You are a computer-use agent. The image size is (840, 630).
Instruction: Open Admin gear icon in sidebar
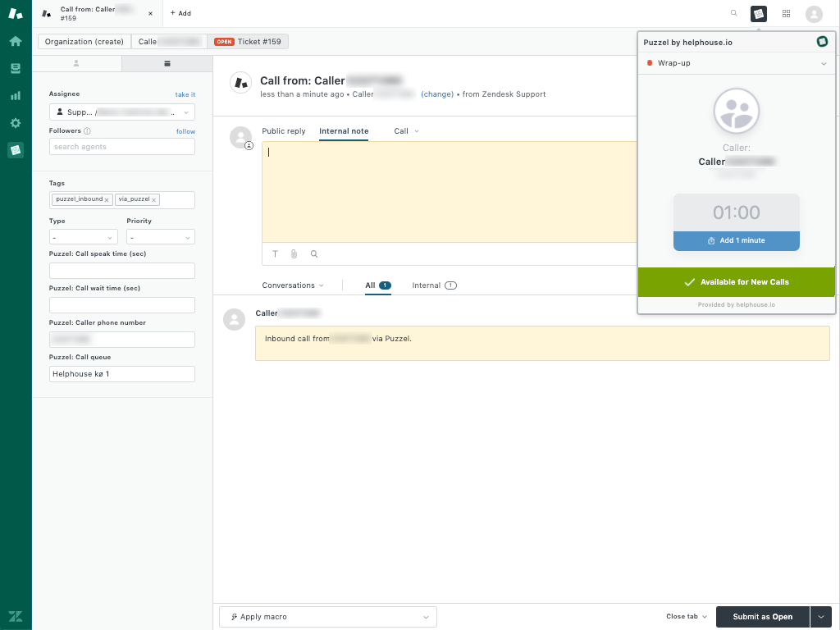[16, 123]
